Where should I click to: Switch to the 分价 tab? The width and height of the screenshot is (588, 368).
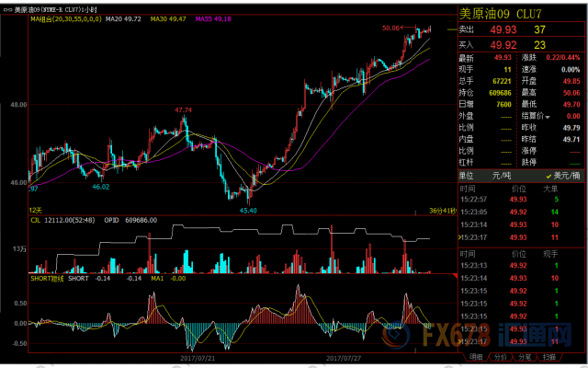click(501, 356)
